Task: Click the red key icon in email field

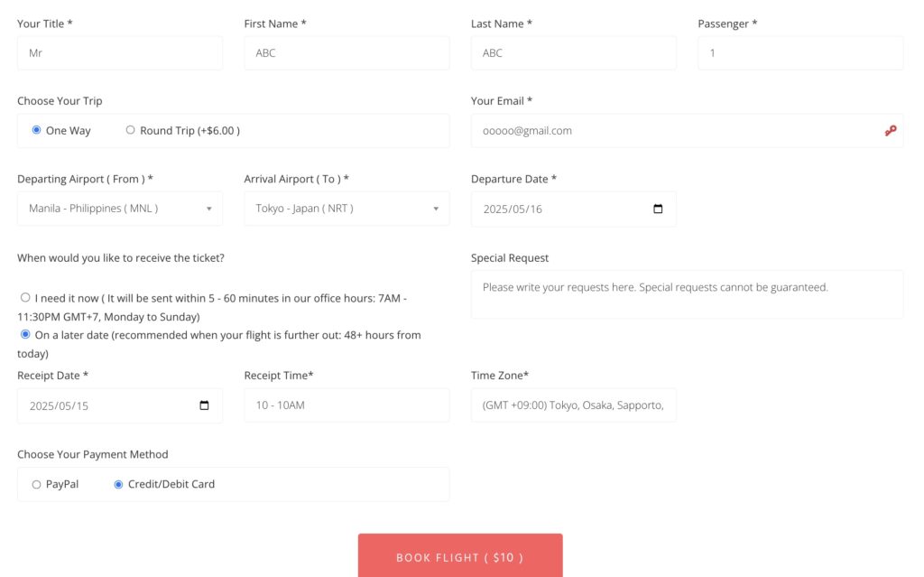Action: [x=891, y=130]
